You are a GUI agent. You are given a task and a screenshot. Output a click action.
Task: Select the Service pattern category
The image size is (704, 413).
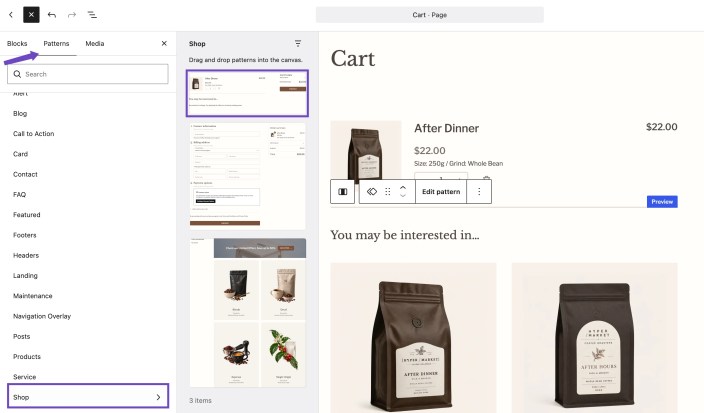point(25,377)
